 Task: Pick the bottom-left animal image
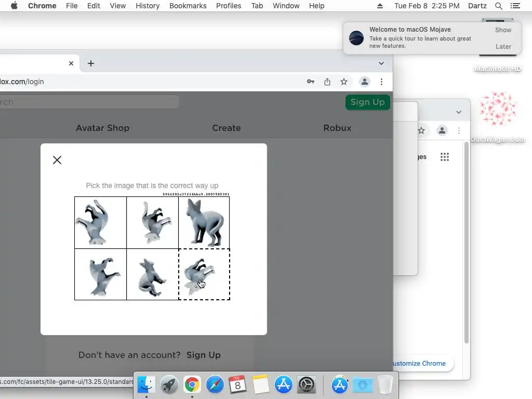100,274
